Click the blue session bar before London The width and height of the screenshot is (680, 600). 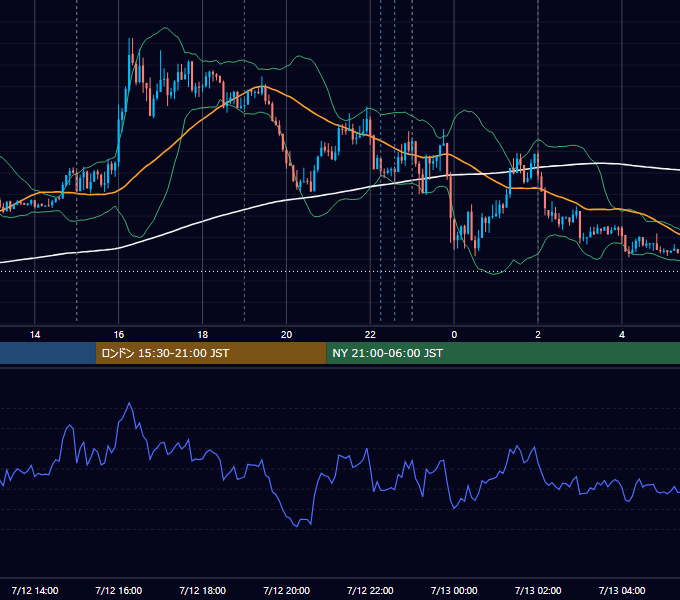[48, 353]
